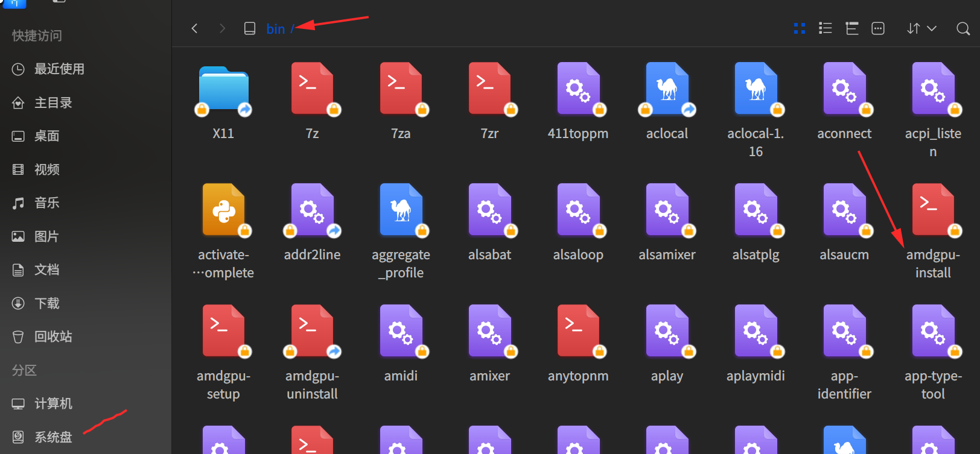The width and height of the screenshot is (980, 454).
Task: Select the aconnect executable
Action: point(844,89)
